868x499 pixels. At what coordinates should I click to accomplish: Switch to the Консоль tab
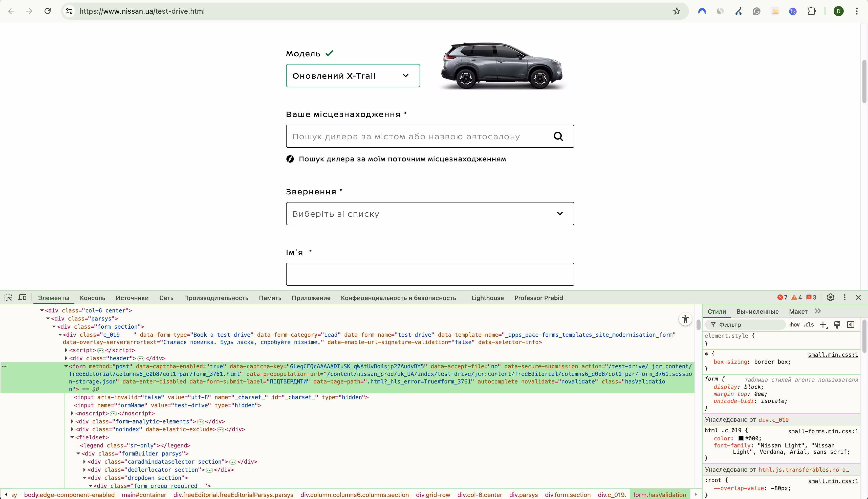93,298
